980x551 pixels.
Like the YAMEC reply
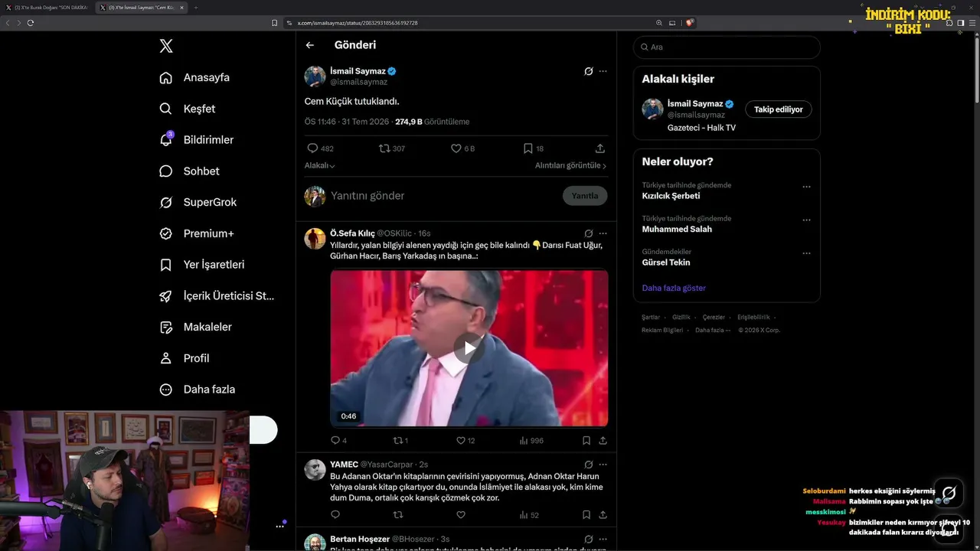[461, 515]
